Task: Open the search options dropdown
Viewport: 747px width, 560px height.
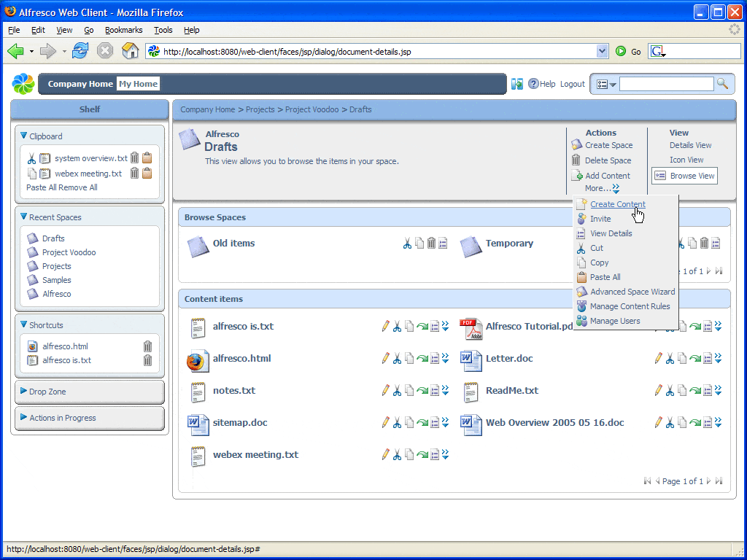Action: pos(606,85)
